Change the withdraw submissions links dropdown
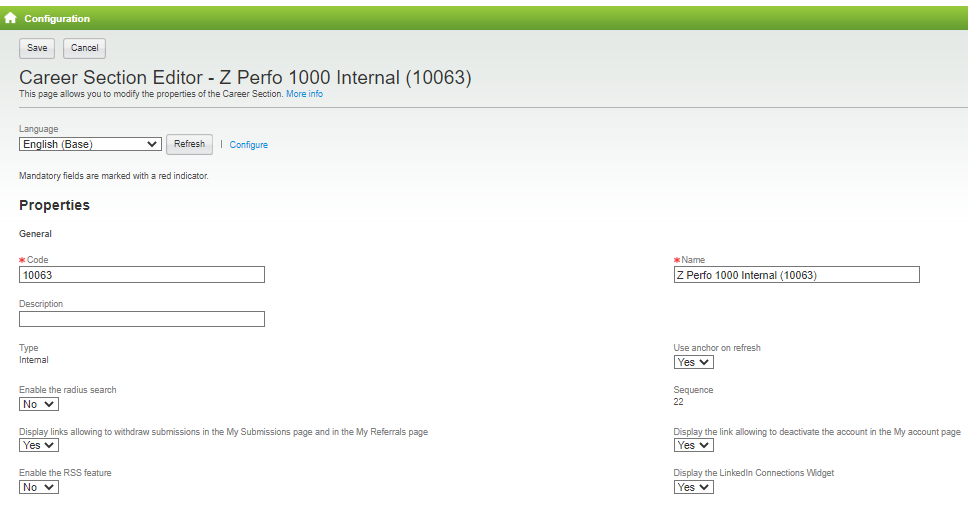Image resolution: width=968 pixels, height=506 pixels. click(x=39, y=445)
